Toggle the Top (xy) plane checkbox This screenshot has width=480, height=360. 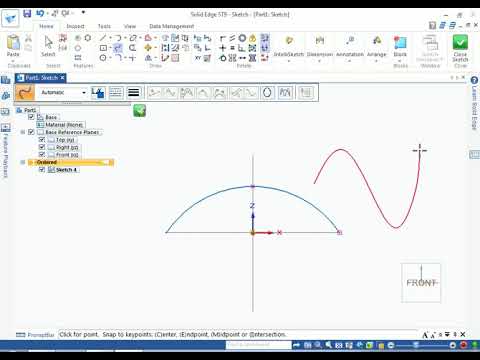[x=42, y=140]
